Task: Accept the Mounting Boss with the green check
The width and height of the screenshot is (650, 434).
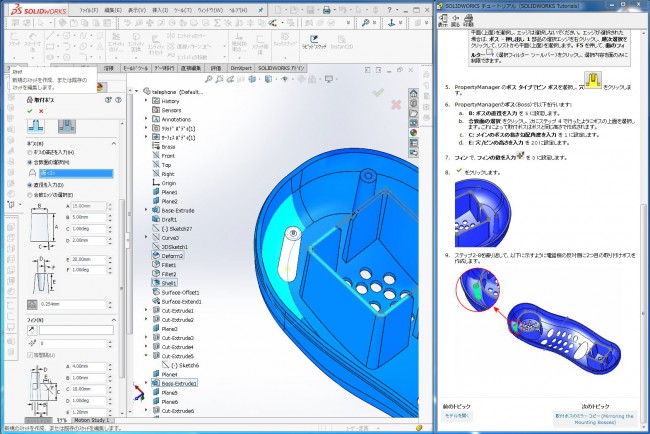Action: pyautogui.click(x=29, y=111)
